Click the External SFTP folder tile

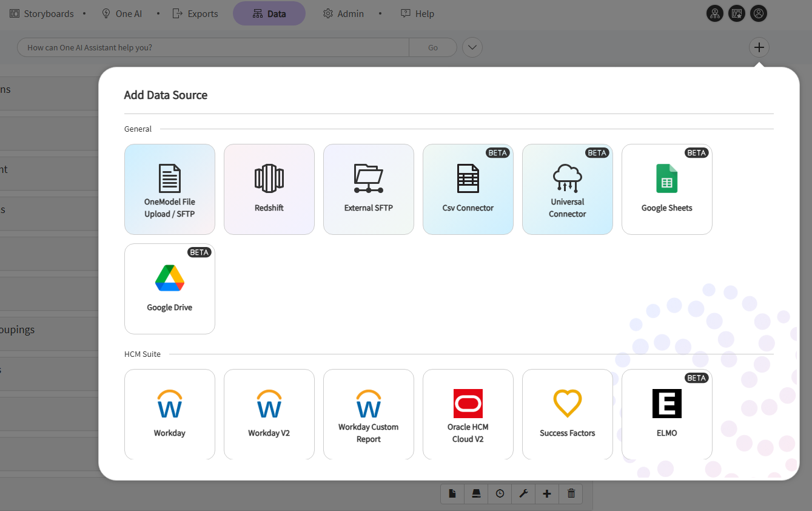click(368, 189)
